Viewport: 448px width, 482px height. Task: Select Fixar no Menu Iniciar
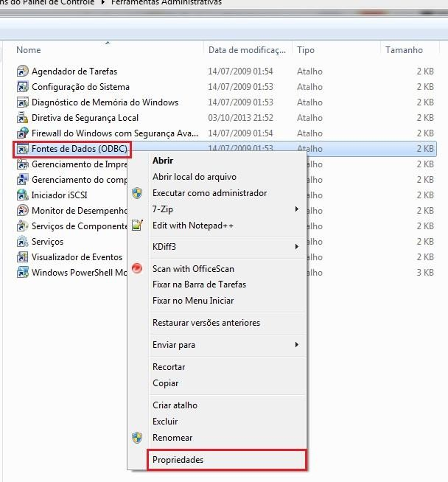coord(193,301)
